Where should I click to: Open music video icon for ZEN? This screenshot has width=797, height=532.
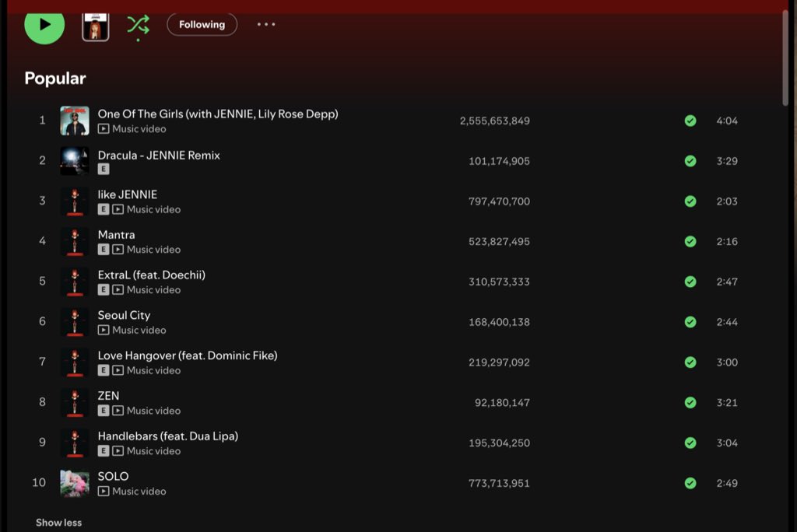pos(118,411)
